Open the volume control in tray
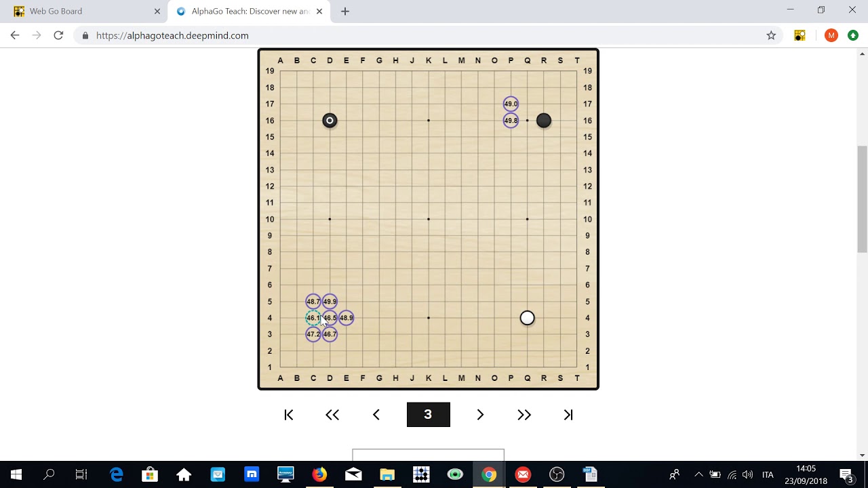This screenshot has height=488, width=868. tap(748, 474)
